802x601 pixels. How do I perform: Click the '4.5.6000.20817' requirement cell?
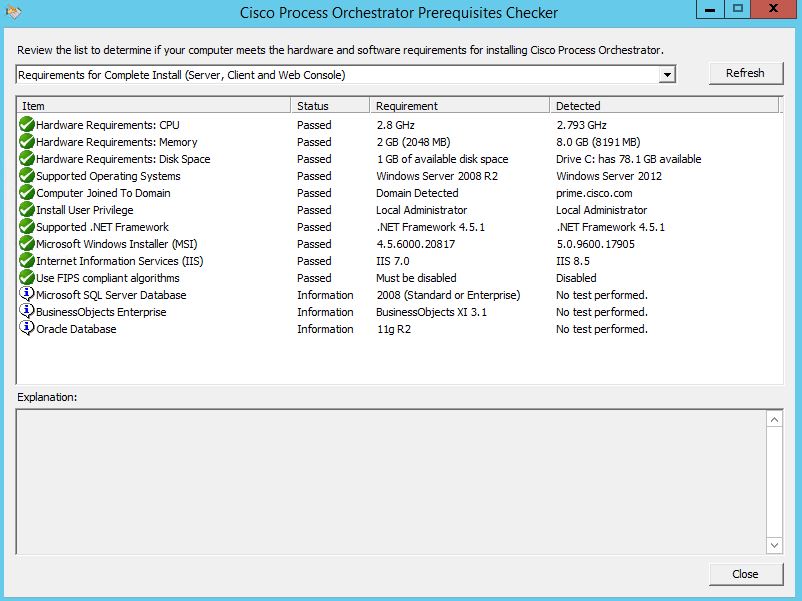point(416,244)
